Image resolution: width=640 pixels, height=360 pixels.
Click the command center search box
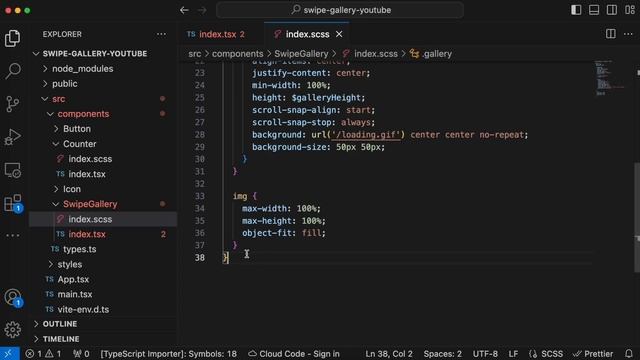coord(340,10)
